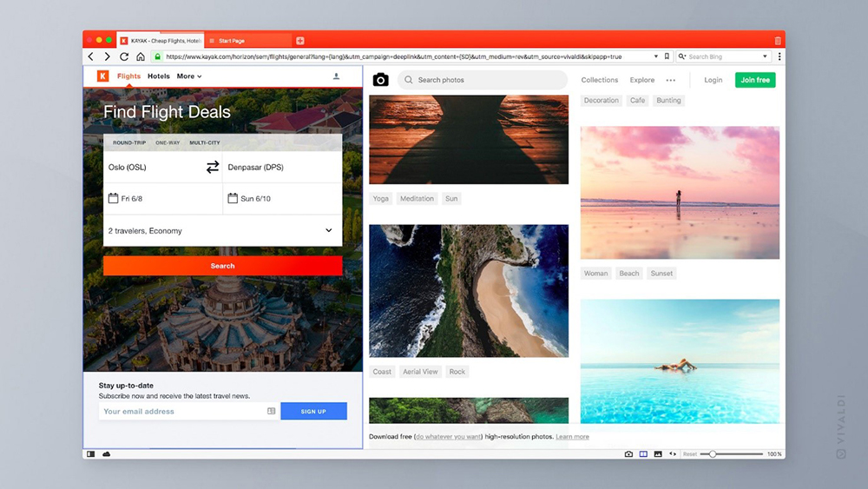
Task: Expand the Search Bing engine dropdown
Action: click(765, 56)
